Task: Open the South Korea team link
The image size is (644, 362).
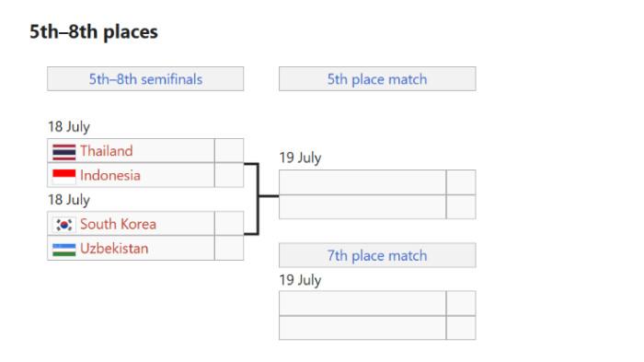Action: (119, 224)
